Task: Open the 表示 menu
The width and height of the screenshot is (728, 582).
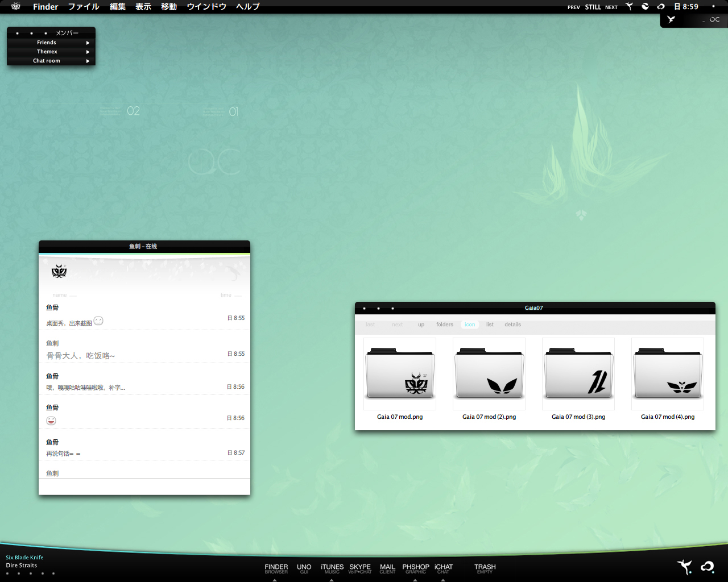Action: click(143, 7)
